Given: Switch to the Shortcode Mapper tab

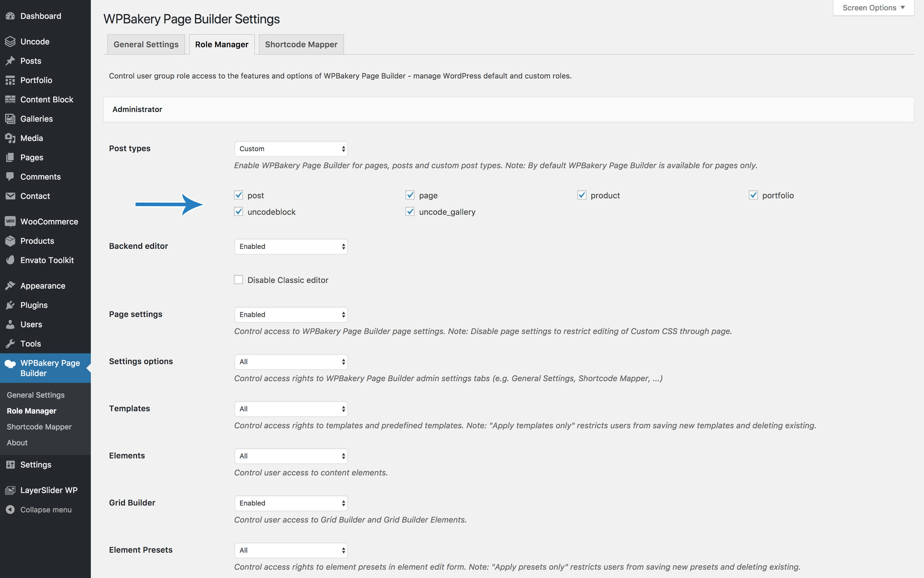Looking at the screenshot, I should (x=301, y=44).
